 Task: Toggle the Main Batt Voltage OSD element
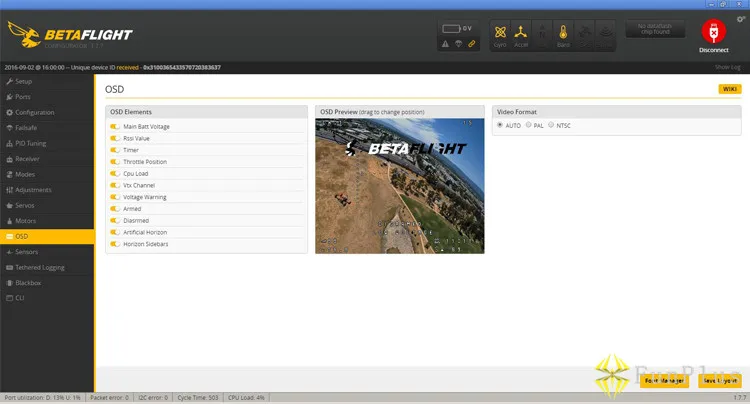click(x=115, y=127)
